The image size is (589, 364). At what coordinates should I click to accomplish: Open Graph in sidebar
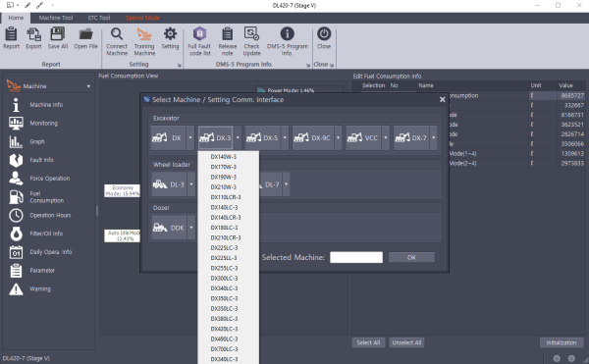tap(37, 141)
